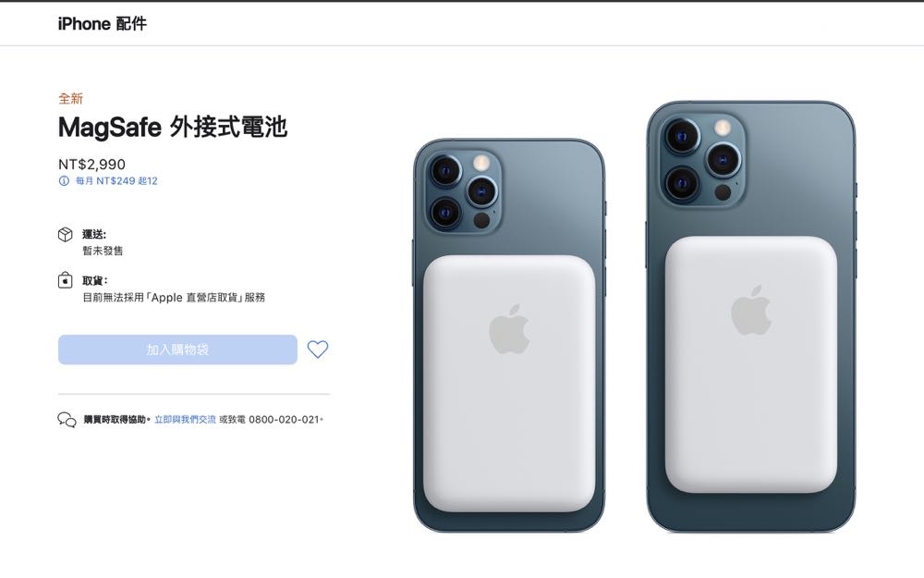Viewport: 924px width, 578px height.
Task: Click the 0800-020-021 phone number
Action: (284, 419)
